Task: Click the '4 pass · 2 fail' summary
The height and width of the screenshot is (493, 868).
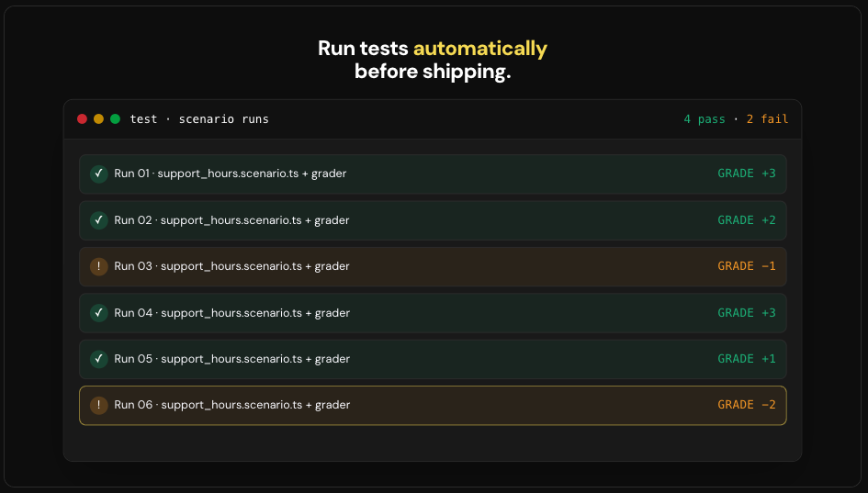Action: 735,119
